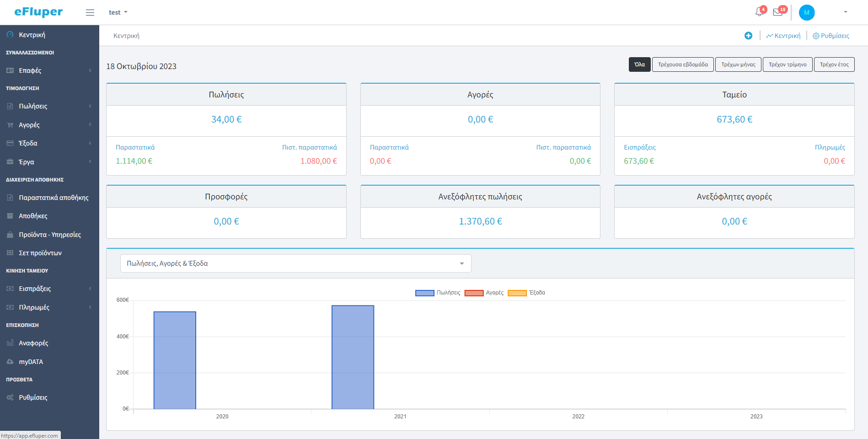Image resolution: width=868 pixels, height=439 pixels.
Task: Open the messages envelope icon
Action: (x=777, y=12)
